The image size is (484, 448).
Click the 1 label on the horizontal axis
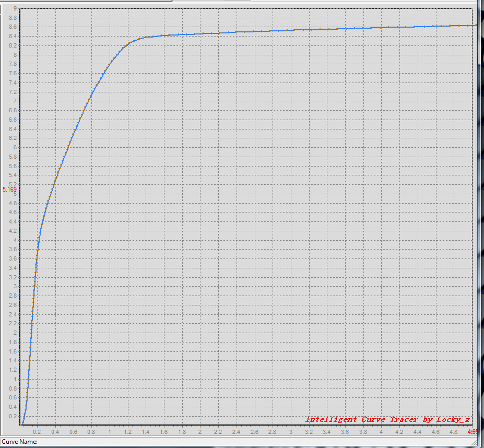pyautogui.click(x=110, y=432)
